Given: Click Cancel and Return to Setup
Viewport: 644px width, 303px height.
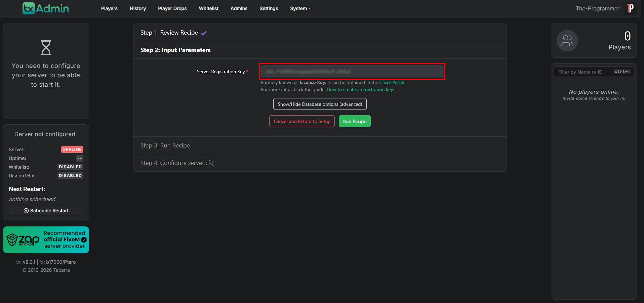Looking at the screenshot, I should [302, 121].
